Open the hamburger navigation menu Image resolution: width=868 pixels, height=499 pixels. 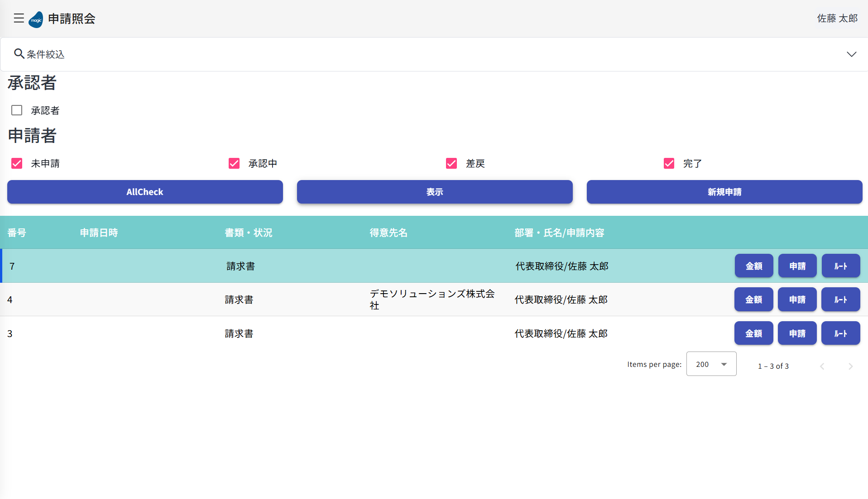tap(19, 18)
